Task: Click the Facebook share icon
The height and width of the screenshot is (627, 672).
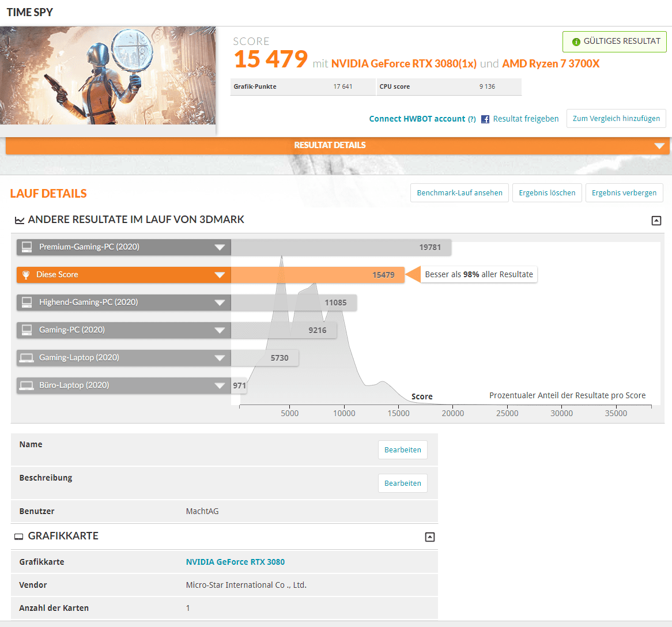Action: tap(485, 119)
